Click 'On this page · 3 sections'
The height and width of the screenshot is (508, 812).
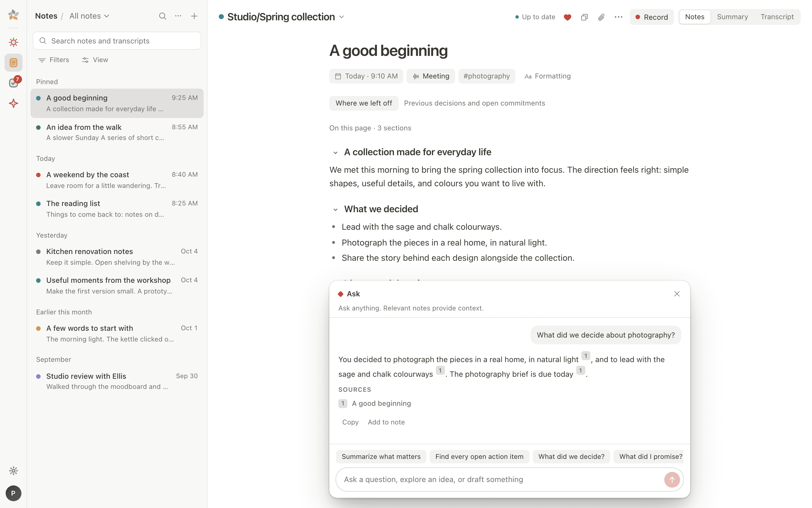370,128
